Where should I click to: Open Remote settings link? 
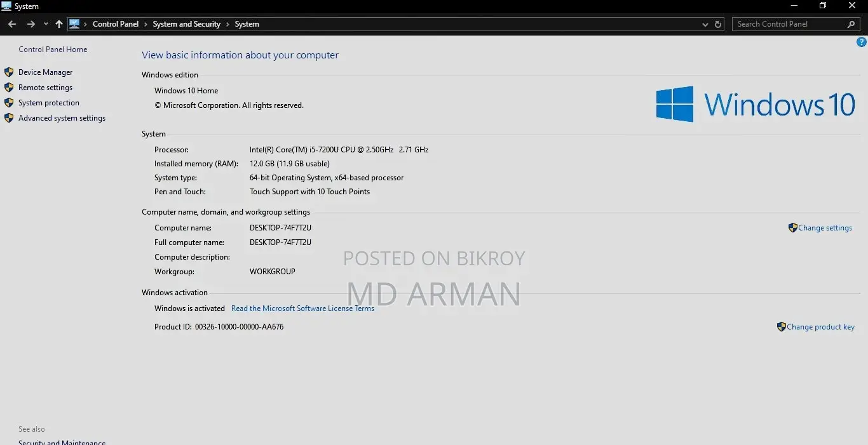tap(45, 88)
